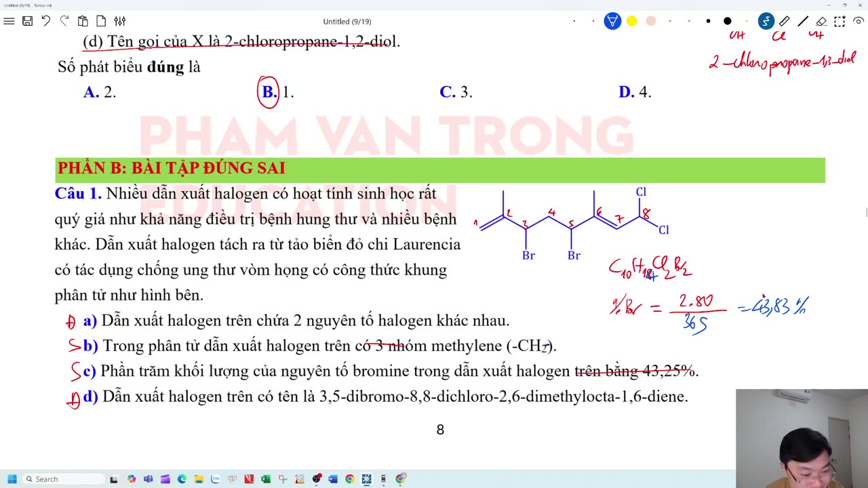Create a new page with the blank page icon
The width and height of the screenshot is (868, 488).
pyautogui.click(x=101, y=21)
